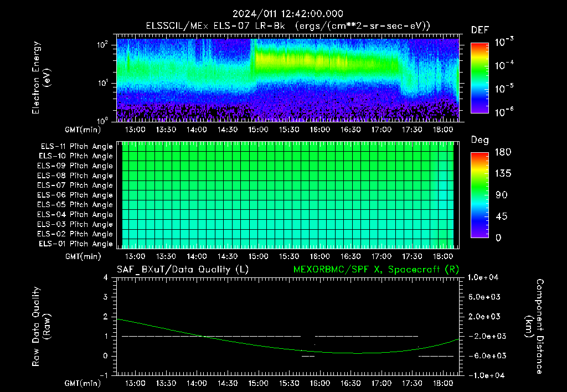
Task: Select the ELS-04 Pitch Angle row label
Action: (x=75, y=214)
